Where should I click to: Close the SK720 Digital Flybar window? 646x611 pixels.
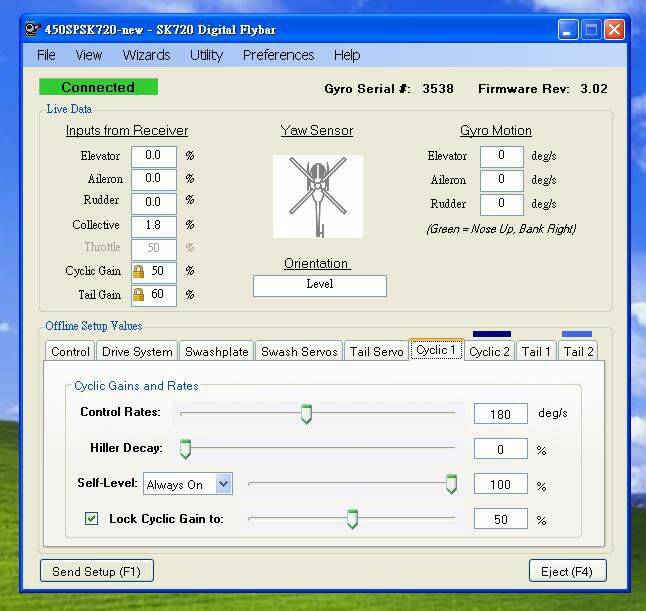[x=614, y=30]
